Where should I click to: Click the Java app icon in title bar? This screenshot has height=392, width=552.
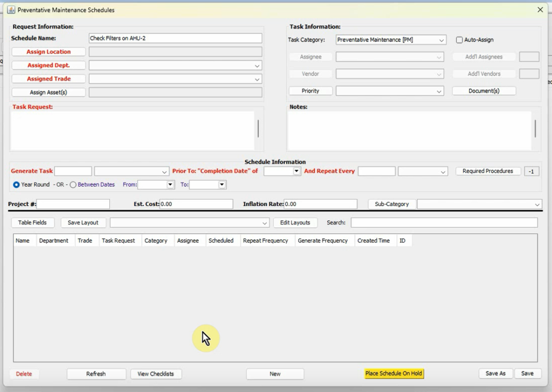11,10
